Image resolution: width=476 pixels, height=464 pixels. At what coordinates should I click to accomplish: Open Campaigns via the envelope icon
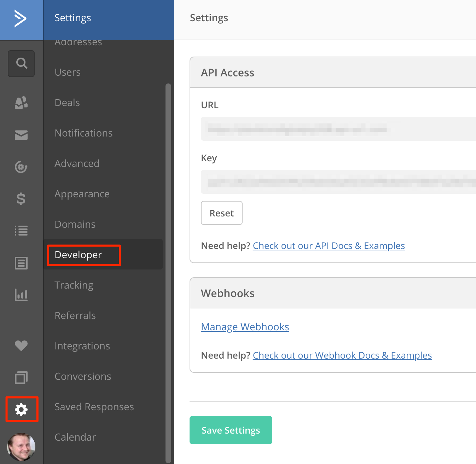click(21, 135)
